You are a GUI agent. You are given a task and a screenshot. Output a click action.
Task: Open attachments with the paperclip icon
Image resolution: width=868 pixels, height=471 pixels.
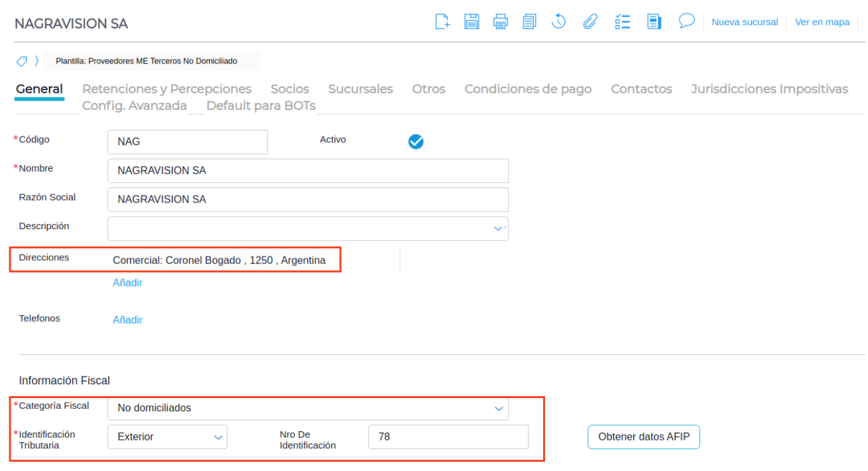(589, 22)
